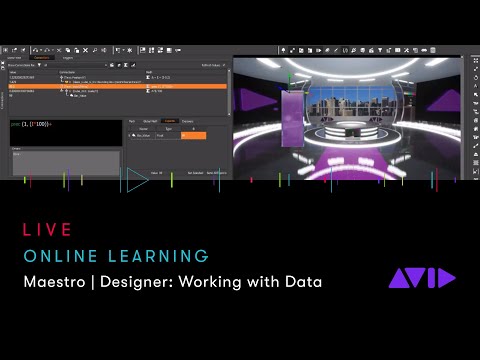
Task: Click the sigma icon in the connections filter bar
Action: [x=126, y=65]
